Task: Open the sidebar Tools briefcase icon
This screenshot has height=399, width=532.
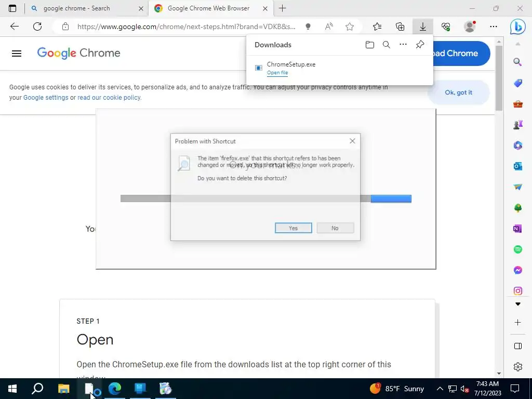Action: pyautogui.click(x=518, y=104)
